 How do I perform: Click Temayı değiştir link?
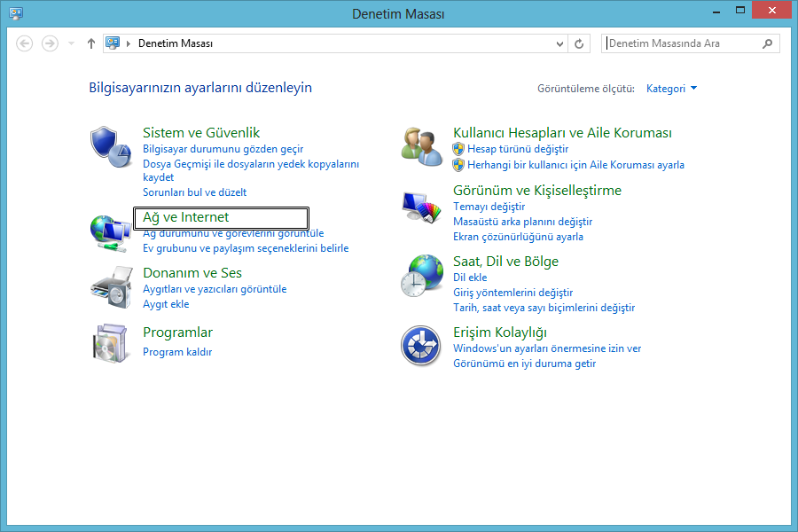[489, 207]
